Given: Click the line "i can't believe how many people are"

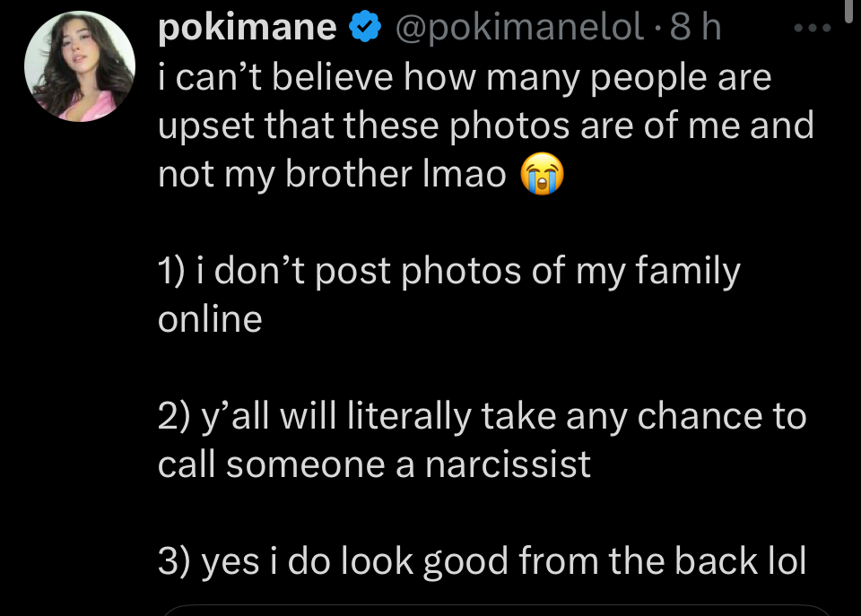Looking at the screenshot, I should pyautogui.click(x=465, y=78).
